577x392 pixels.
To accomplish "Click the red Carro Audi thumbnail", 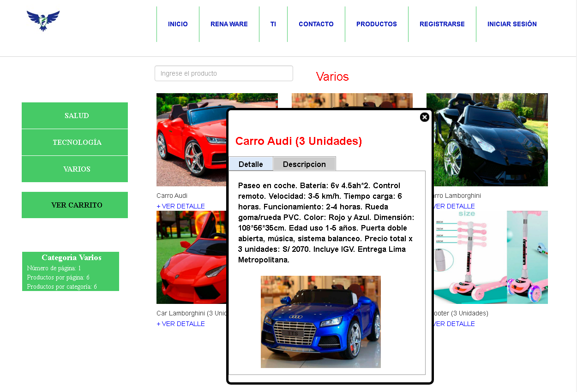I will [191, 140].
